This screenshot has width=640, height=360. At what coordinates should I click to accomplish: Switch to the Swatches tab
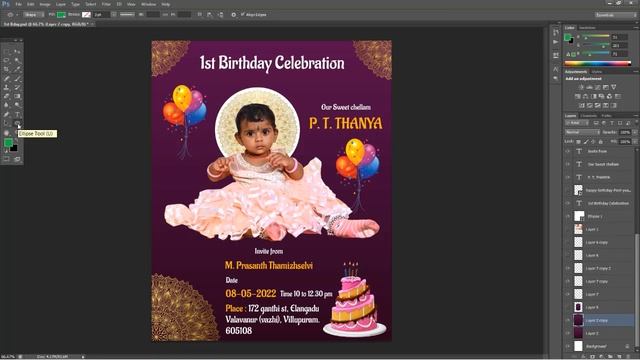tap(587, 28)
